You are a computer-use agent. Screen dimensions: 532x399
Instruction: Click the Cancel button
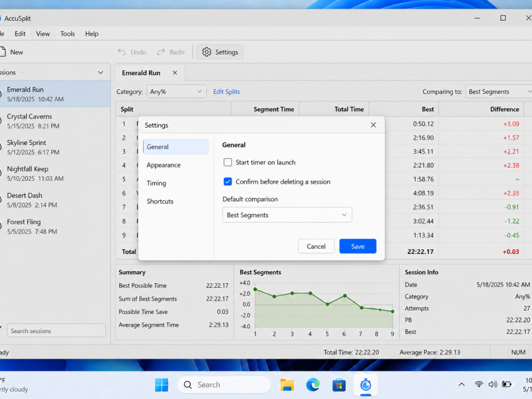pos(316,246)
